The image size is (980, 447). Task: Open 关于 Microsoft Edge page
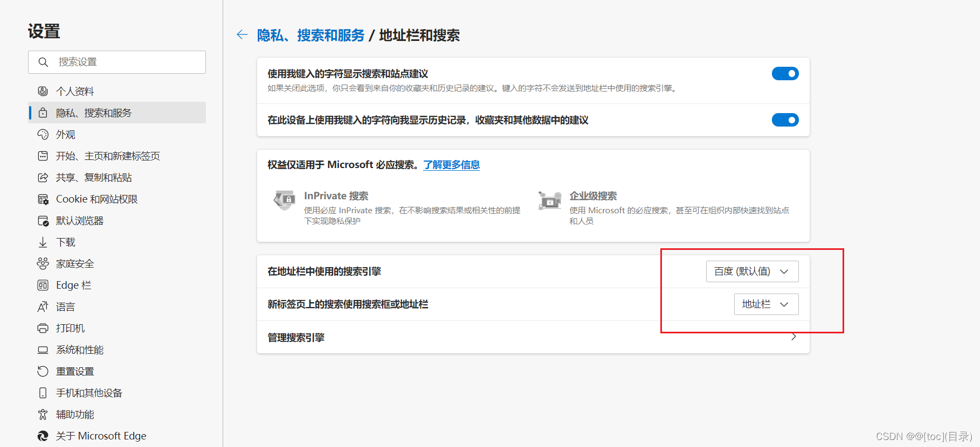(x=117, y=436)
